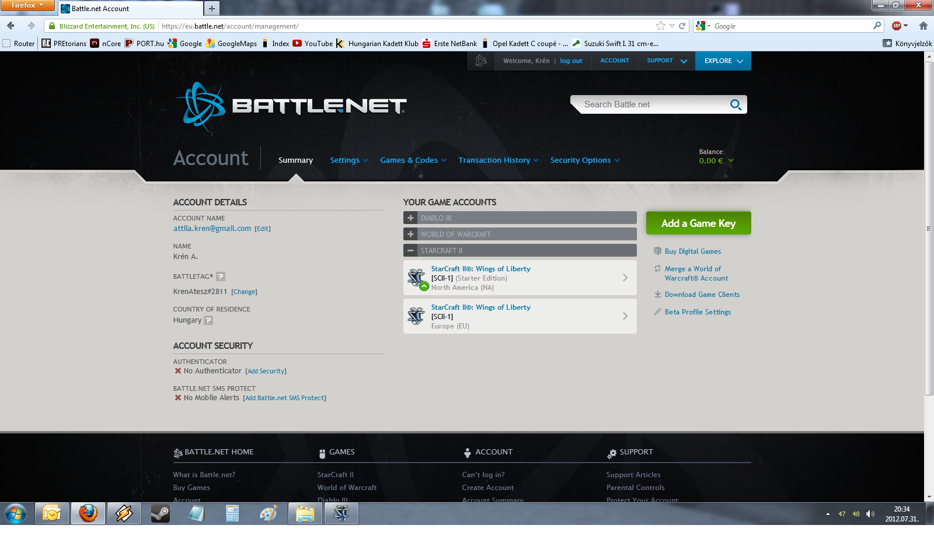Click the Firefox forward arrow
Viewport: 934px width, 560px height.
pyautogui.click(x=31, y=26)
